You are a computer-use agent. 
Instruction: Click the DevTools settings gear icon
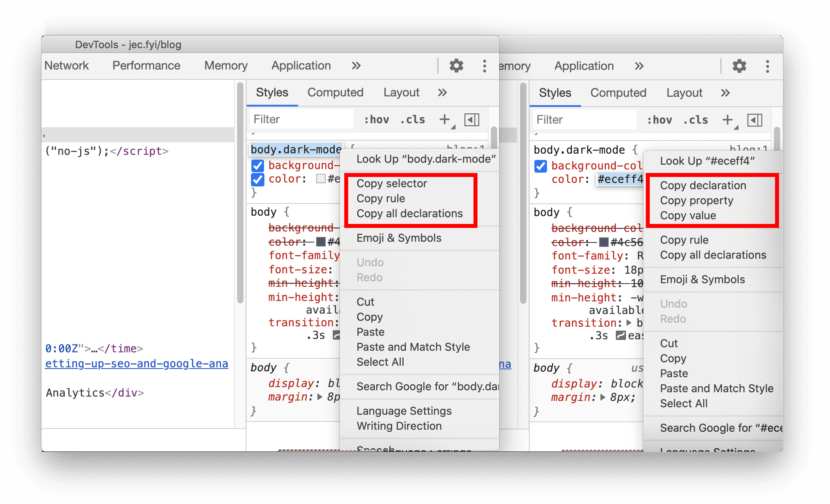click(456, 64)
